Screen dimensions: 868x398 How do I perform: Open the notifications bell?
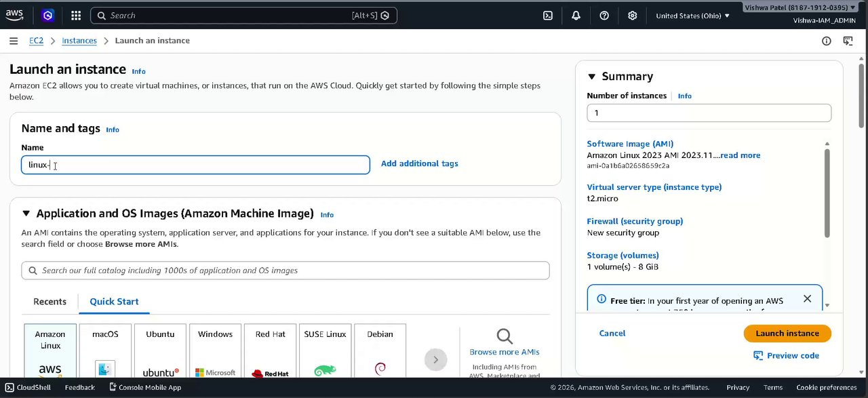(576, 16)
